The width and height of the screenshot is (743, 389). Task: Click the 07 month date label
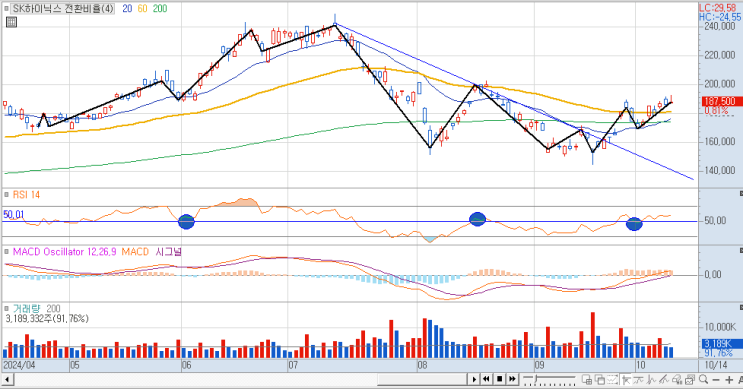293,365
